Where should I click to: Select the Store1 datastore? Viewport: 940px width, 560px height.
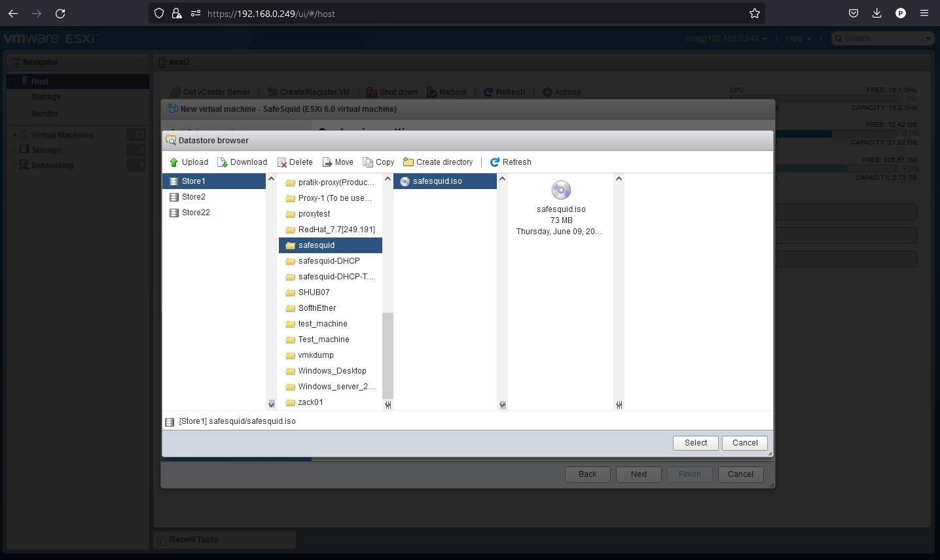coord(214,181)
